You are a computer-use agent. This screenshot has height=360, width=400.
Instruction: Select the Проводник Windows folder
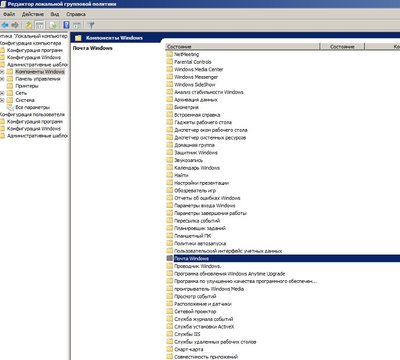[197, 266]
